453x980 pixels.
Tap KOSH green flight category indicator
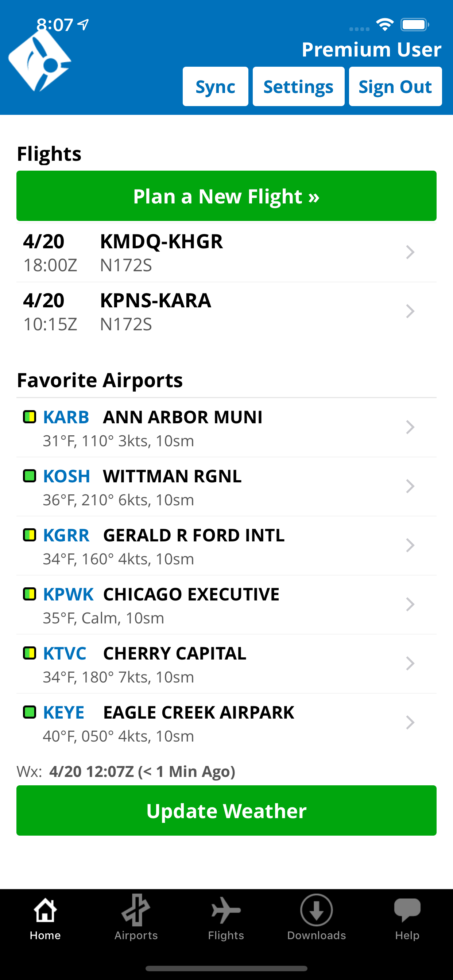pos(30,475)
